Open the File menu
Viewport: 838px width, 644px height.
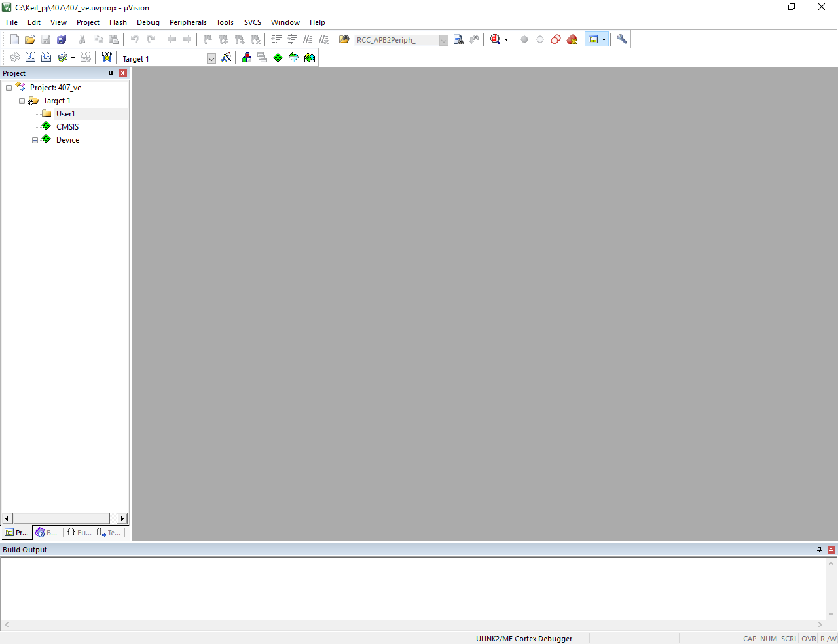(12, 22)
